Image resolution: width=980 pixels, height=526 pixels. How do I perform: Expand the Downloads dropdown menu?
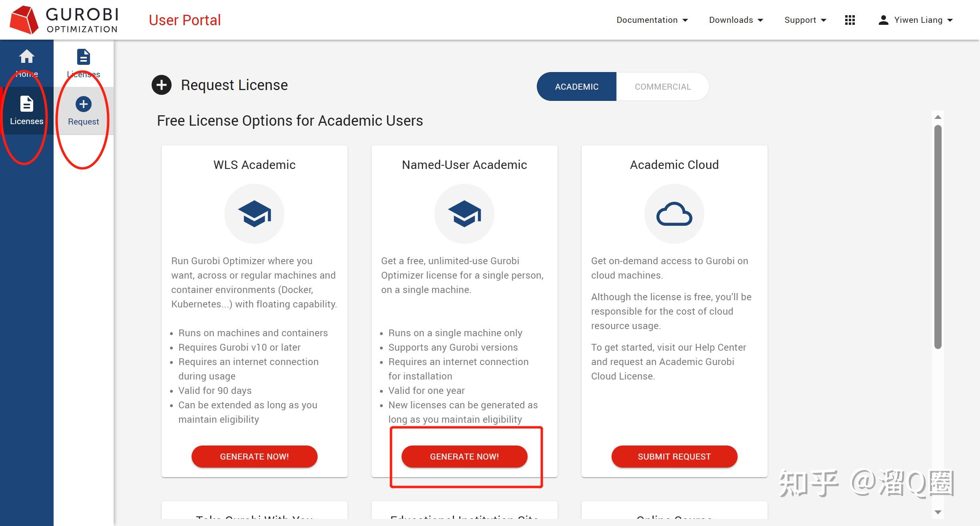coord(736,20)
